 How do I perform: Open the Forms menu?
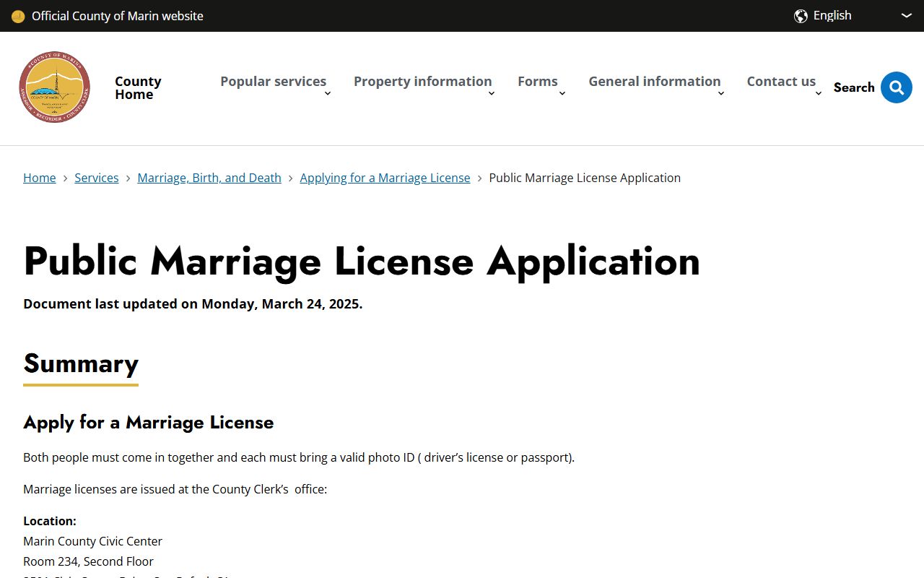click(x=538, y=82)
